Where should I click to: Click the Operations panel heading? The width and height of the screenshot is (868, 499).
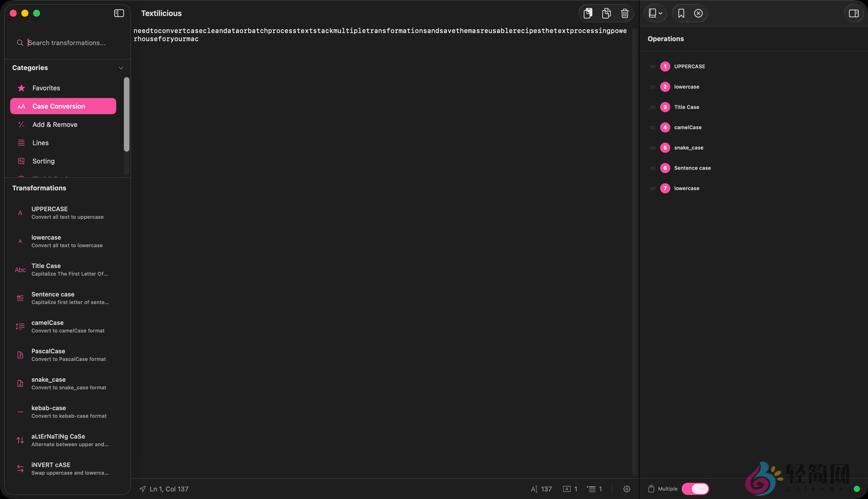[666, 39]
